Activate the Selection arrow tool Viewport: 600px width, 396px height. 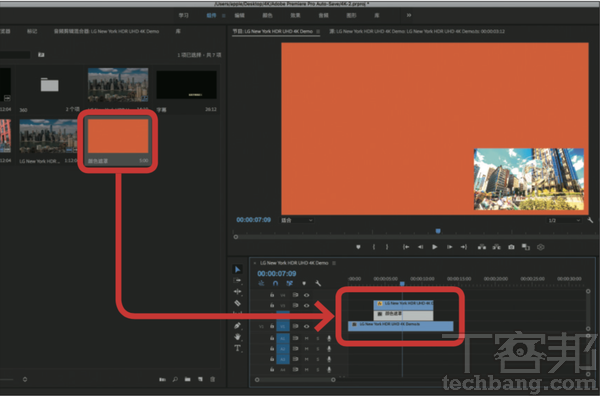pyautogui.click(x=237, y=269)
